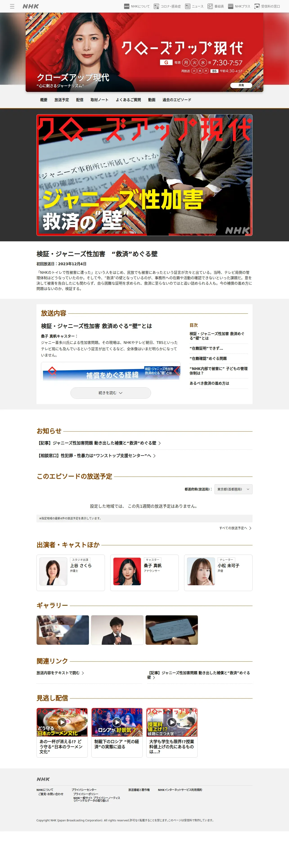289x868 pixels.
Task: Jump to NHK内部で被害に contents entry
Action: pos(218,371)
